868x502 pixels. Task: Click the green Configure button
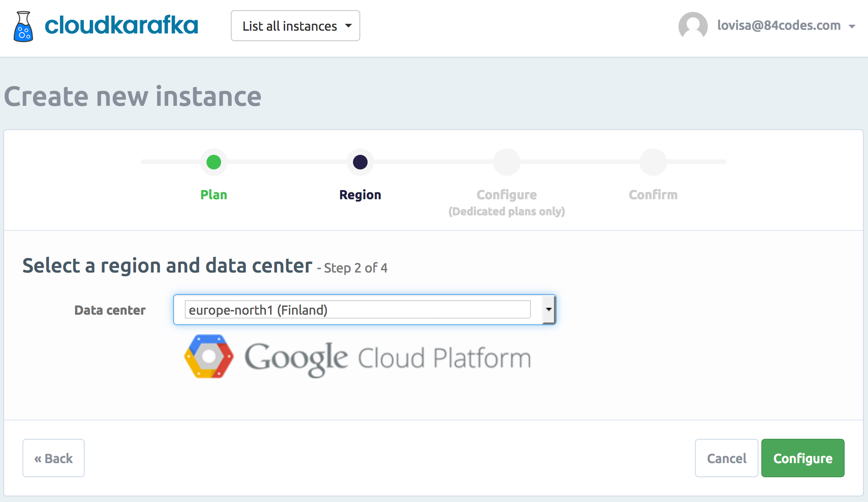point(803,458)
